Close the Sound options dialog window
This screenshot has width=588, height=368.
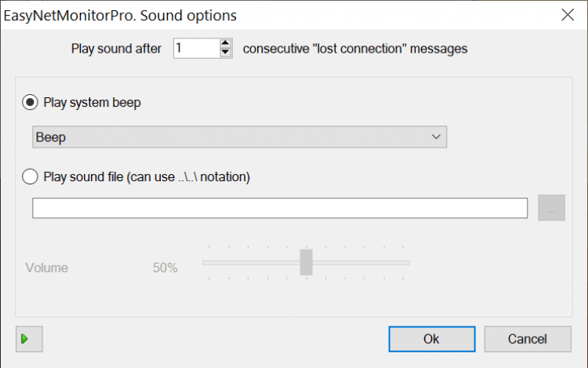click(567, 14)
